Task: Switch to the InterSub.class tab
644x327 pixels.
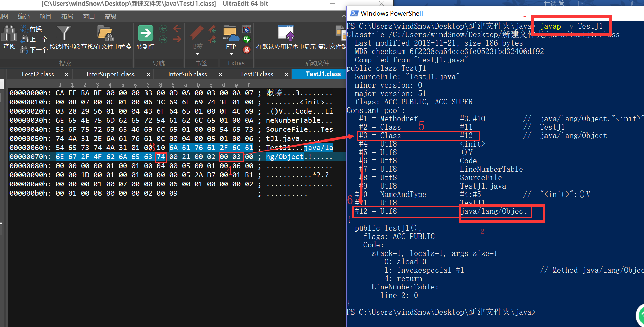Action: [x=187, y=74]
